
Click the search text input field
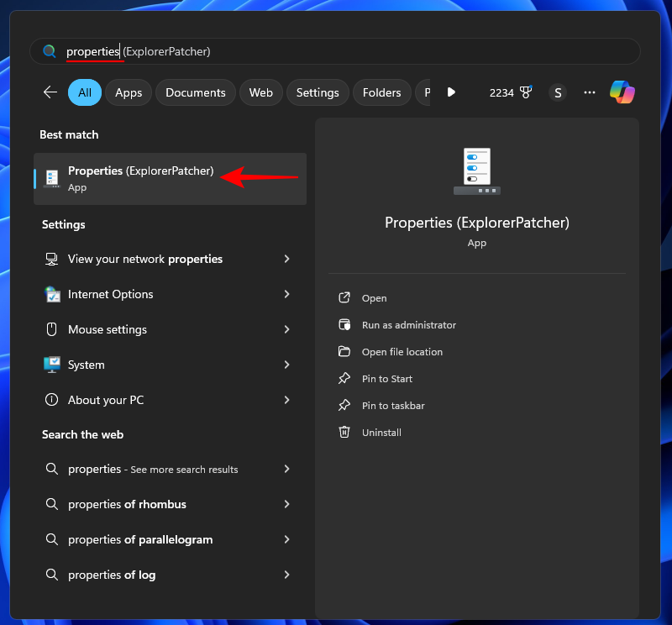(336, 51)
